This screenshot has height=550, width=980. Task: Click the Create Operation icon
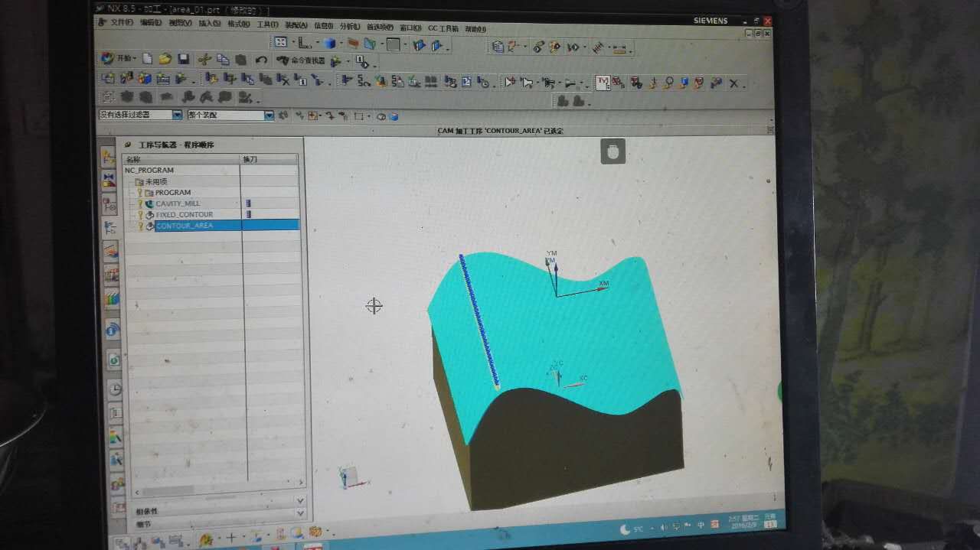click(181, 78)
